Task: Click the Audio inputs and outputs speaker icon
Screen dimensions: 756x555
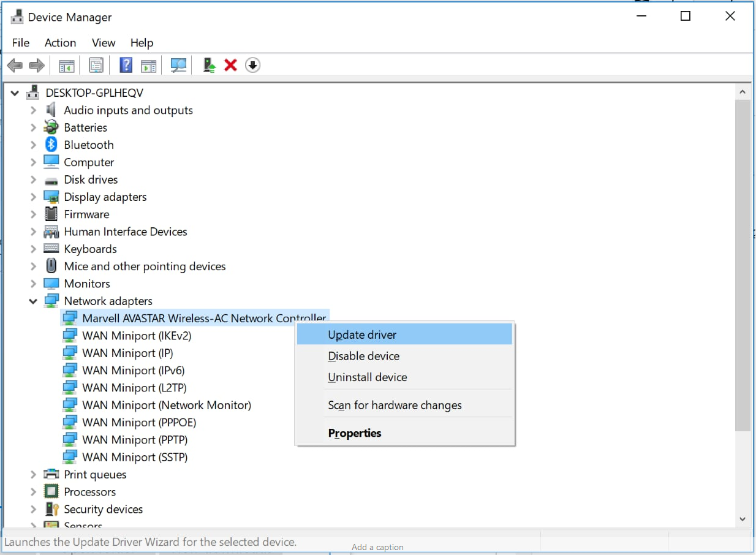Action: click(51, 110)
